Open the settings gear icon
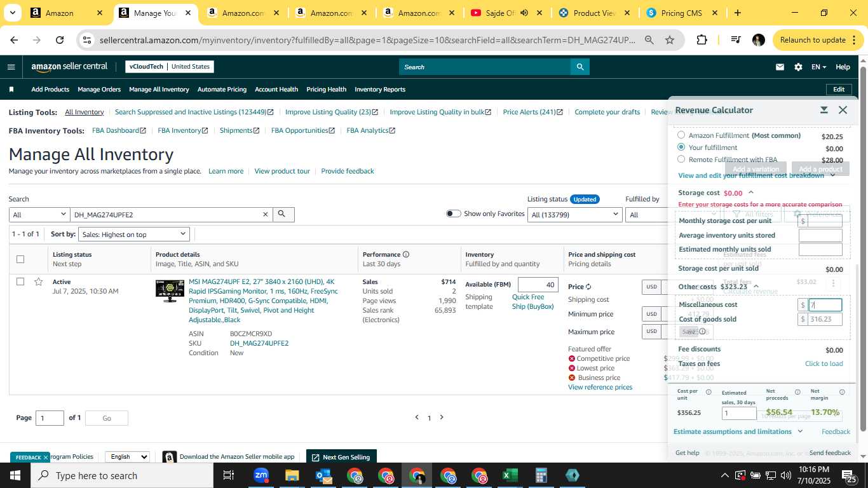Viewport: 868px width, 488px height. pos(798,67)
